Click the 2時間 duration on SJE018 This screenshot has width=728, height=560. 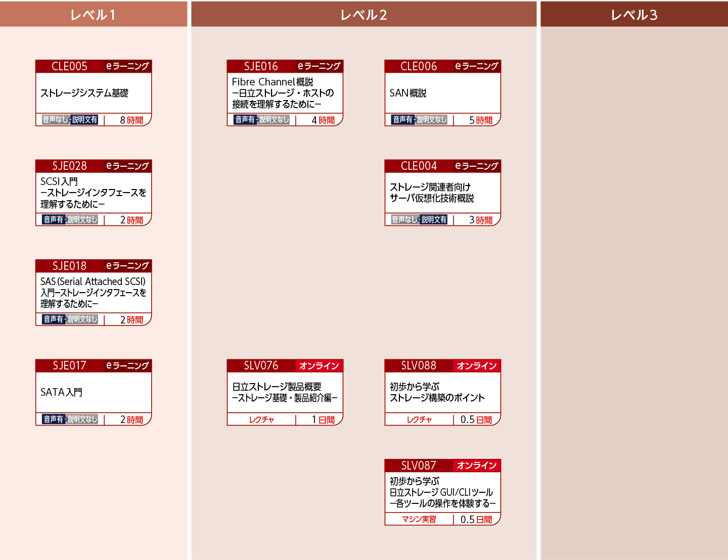(x=131, y=320)
